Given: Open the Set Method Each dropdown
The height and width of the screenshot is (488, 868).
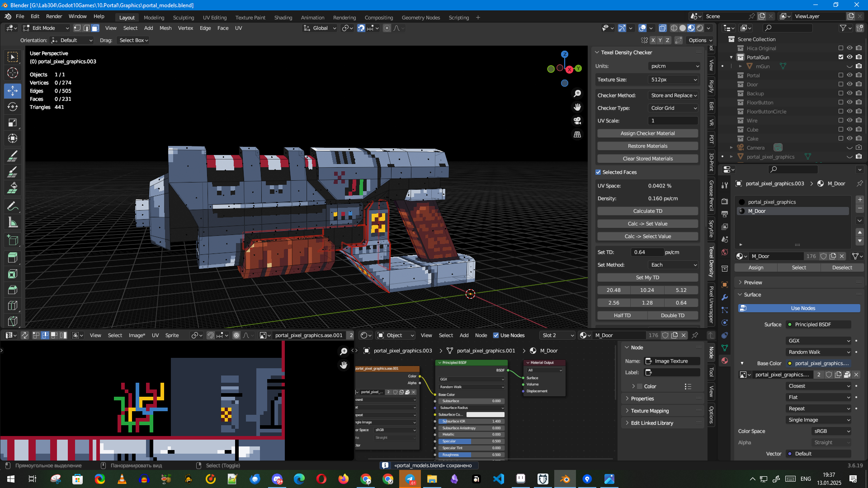Looking at the screenshot, I should (674, 265).
